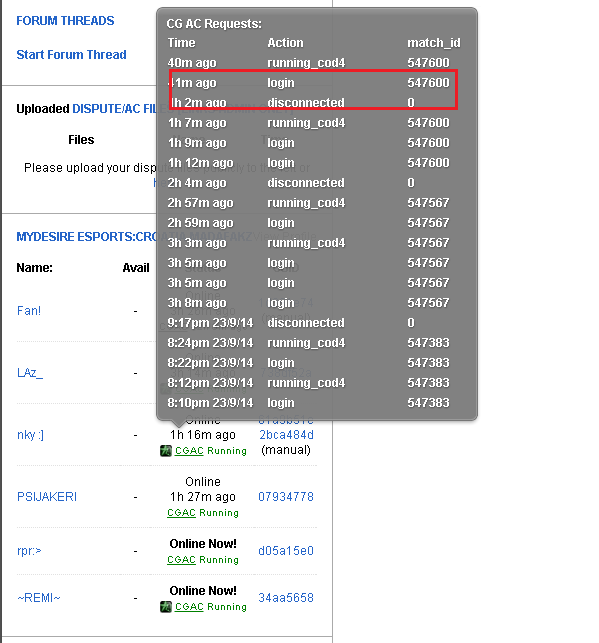Image resolution: width=599 pixels, height=643 pixels.
Task: Select the 9:17pm 23/9/14 time entry
Action: (x=210, y=323)
